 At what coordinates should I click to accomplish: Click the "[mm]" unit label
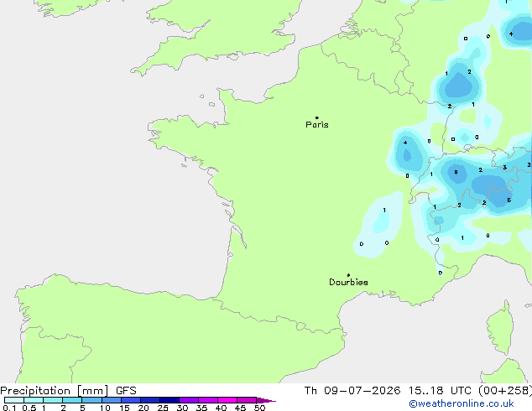(x=92, y=391)
